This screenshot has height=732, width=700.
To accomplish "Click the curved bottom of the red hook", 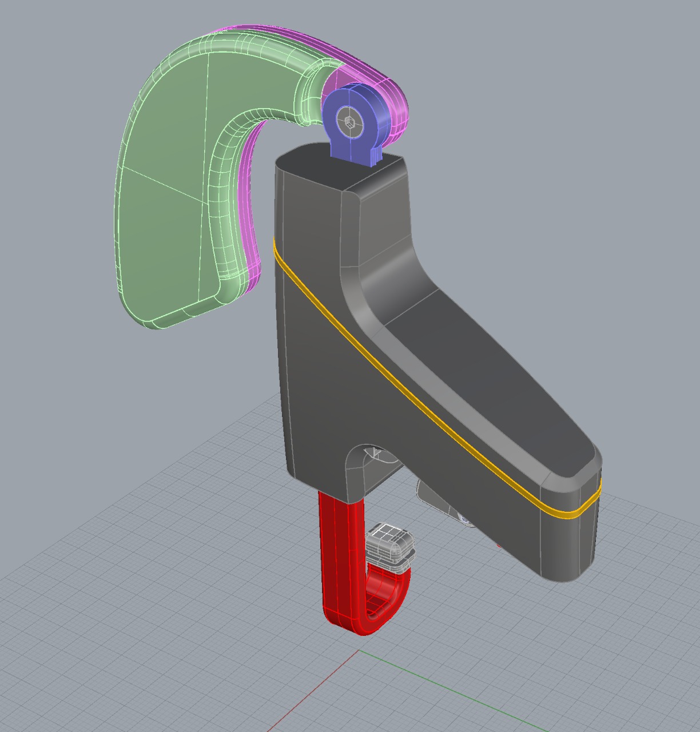I will [372, 624].
